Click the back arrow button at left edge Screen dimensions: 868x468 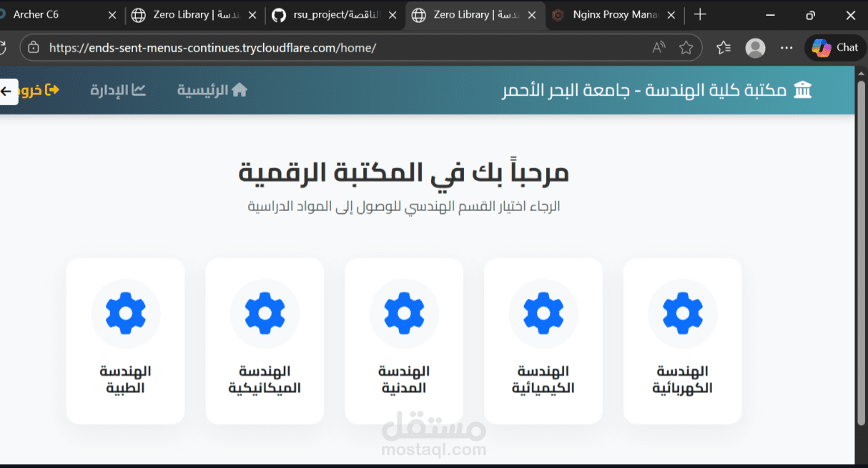pos(7,91)
